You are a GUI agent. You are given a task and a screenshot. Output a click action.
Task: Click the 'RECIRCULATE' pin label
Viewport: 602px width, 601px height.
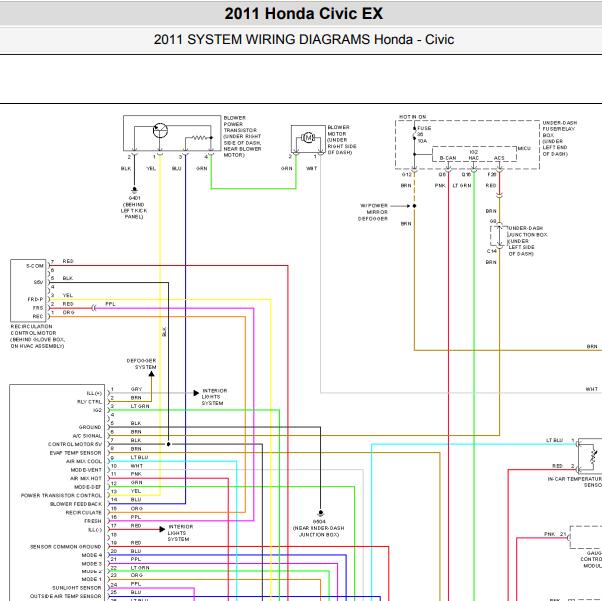point(83,512)
